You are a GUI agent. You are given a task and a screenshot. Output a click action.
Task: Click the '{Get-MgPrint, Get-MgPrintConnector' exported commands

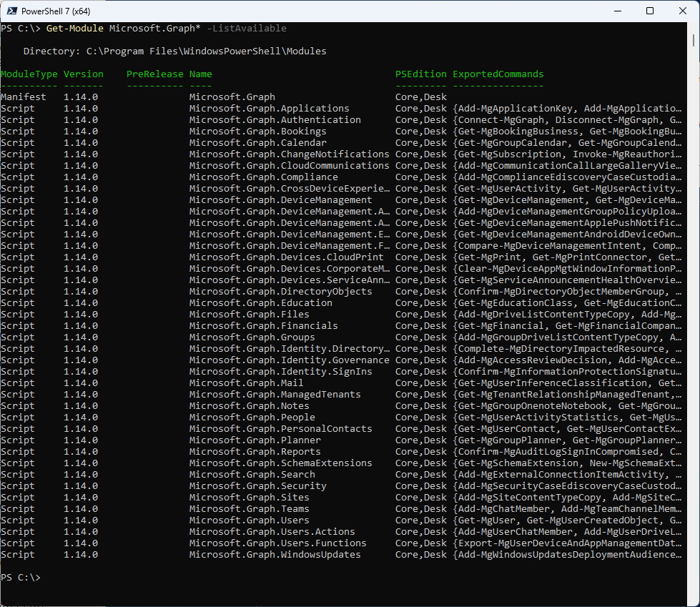[x=567, y=257]
